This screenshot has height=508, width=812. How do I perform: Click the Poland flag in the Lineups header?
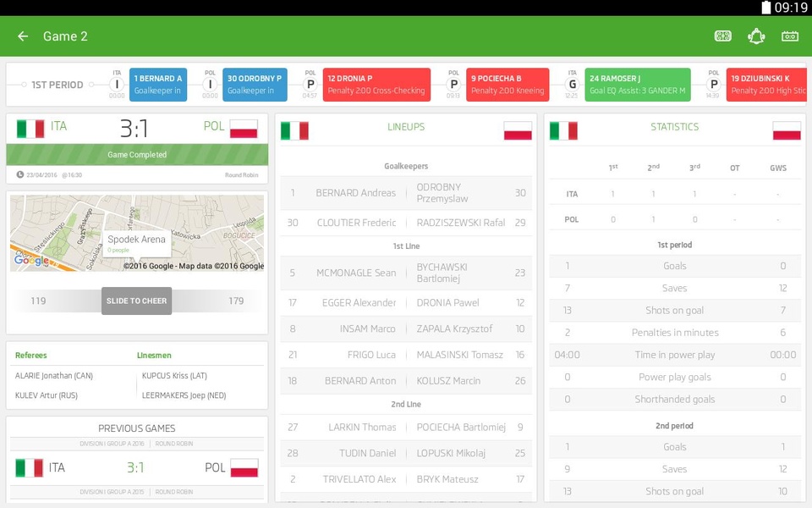coord(518,130)
